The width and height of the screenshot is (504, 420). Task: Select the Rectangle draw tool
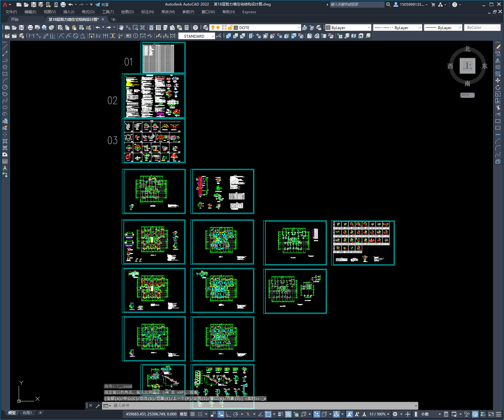tap(5, 74)
